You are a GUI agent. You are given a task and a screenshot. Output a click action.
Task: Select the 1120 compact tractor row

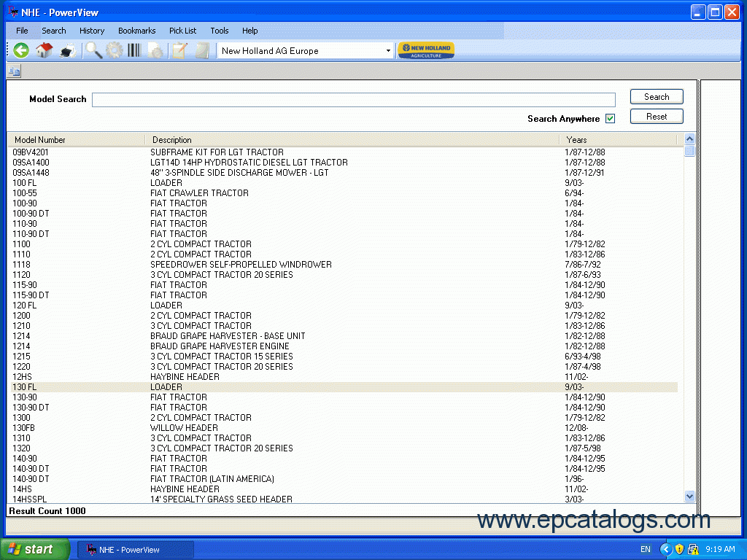point(344,275)
